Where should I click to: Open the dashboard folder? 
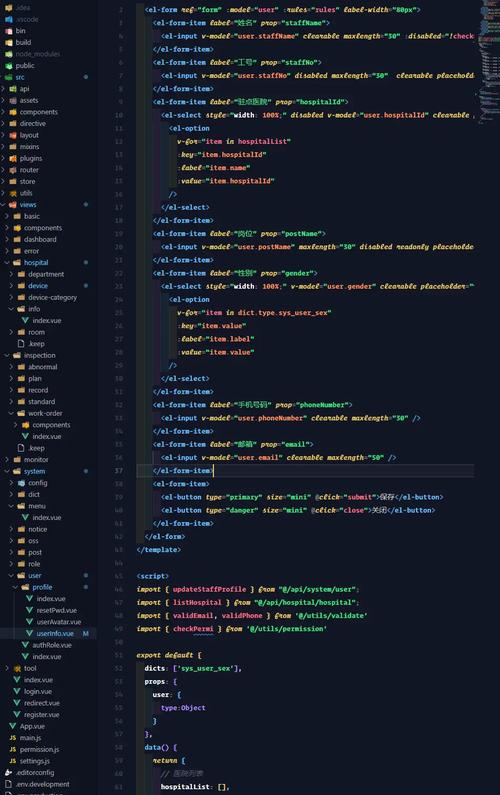click(40, 239)
